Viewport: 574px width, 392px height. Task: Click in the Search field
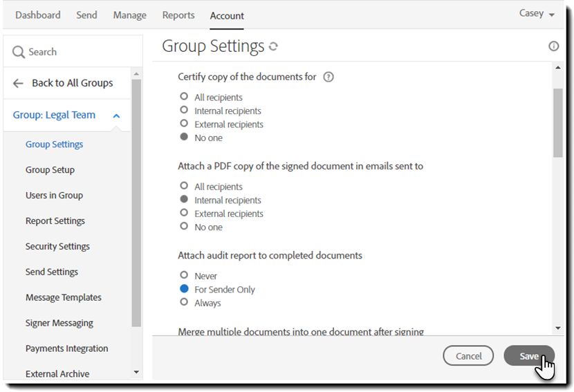[x=76, y=52]
